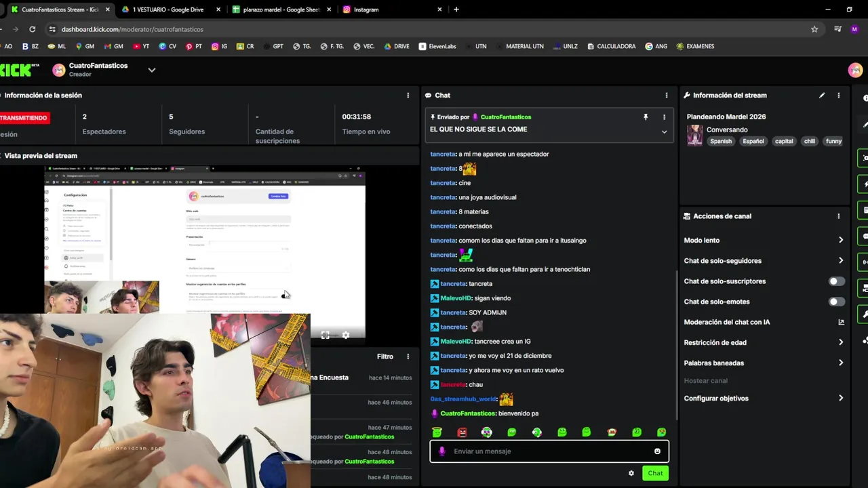The image size is (868, 488).
Task: Click the stream preview video thumbnail
Action: [205, 251]
